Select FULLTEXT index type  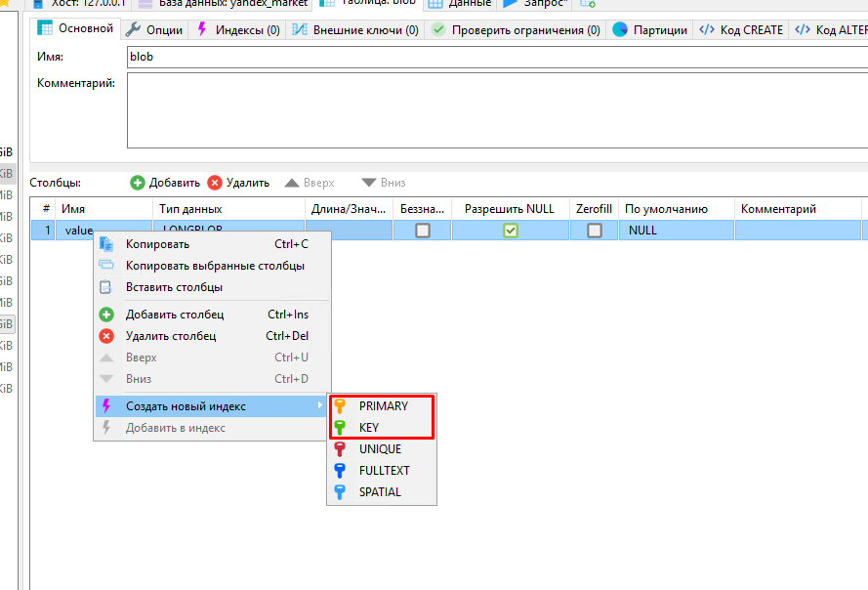click(382, 471)
